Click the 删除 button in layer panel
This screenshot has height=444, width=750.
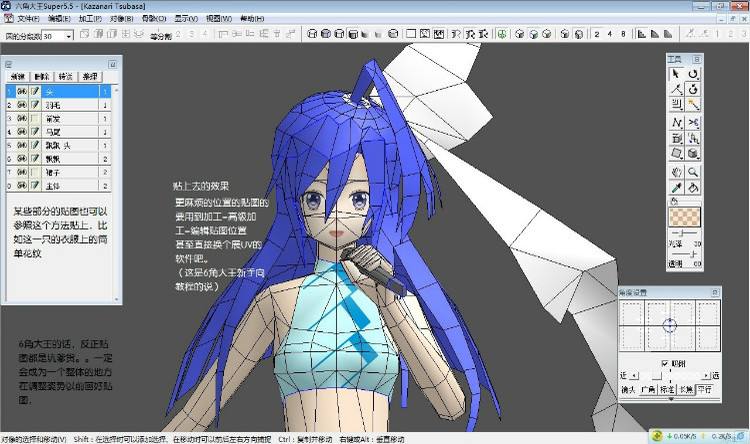pos(42,77)
